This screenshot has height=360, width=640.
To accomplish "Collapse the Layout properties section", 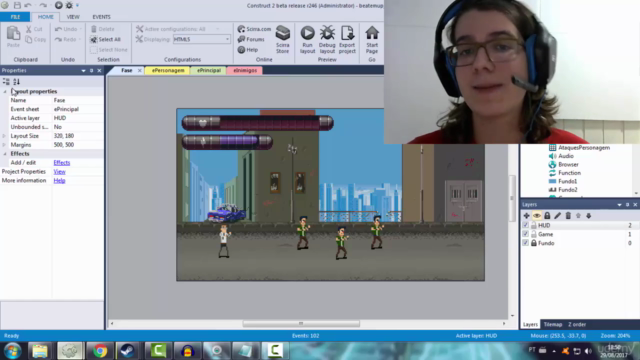I will (x=5, y=91).
